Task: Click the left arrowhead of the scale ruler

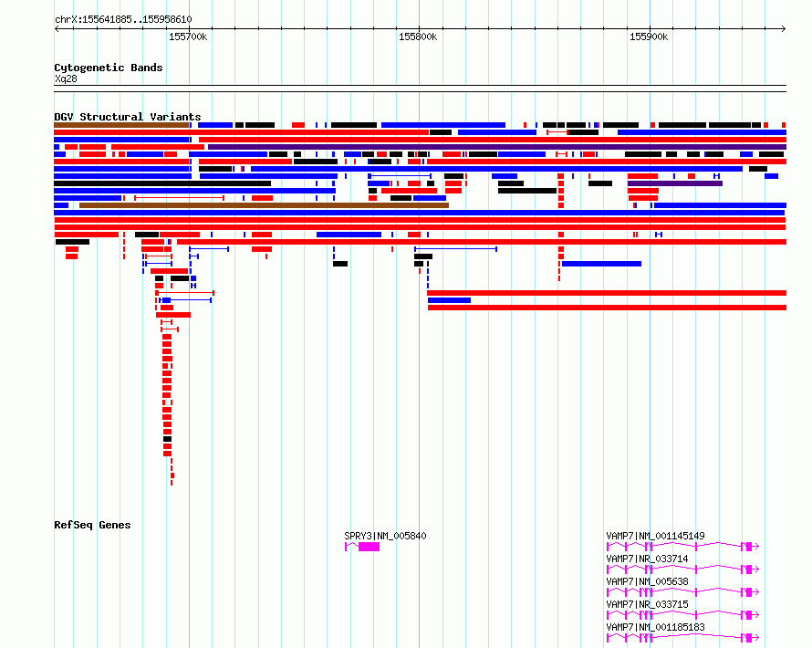Action: 57,29
